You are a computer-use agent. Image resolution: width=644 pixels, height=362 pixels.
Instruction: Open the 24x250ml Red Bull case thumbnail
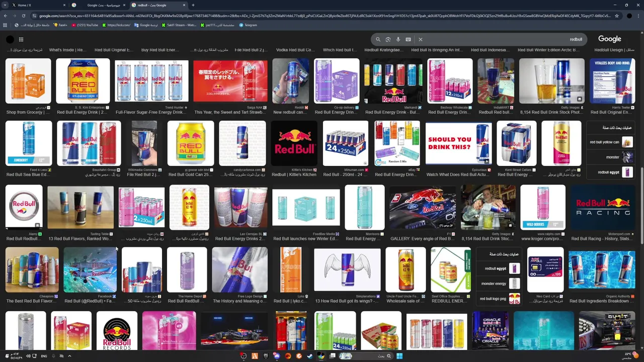(346, 143)
